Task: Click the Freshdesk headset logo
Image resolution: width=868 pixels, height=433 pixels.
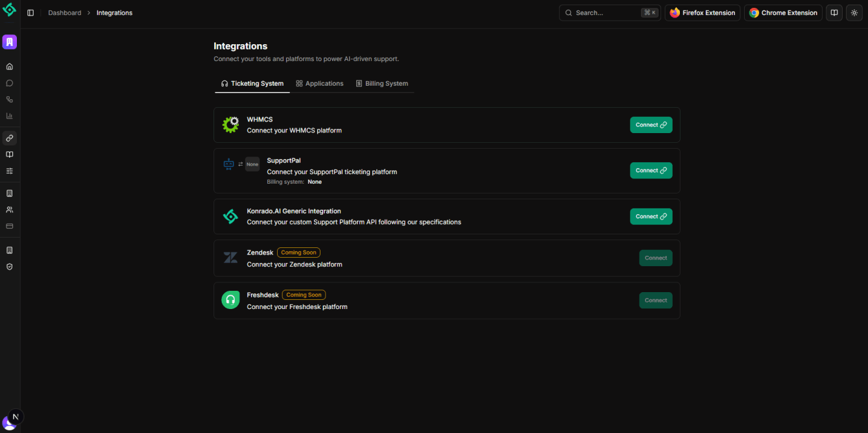Action: pos(230,300)
